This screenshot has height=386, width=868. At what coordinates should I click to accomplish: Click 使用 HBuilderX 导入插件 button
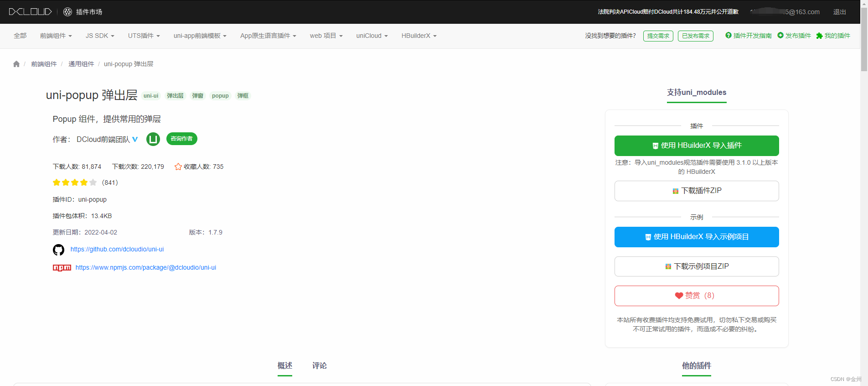pyautogui.click(x=697, y=146)
